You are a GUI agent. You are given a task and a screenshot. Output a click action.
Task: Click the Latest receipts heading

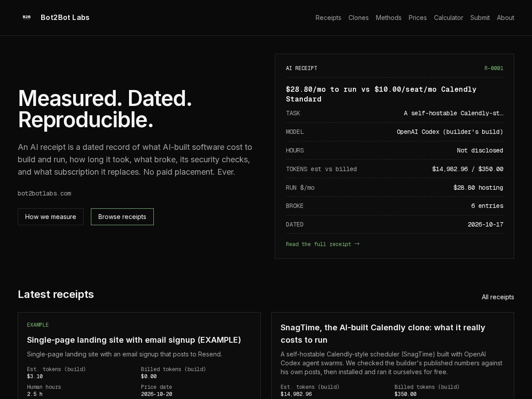click(56, 294)
